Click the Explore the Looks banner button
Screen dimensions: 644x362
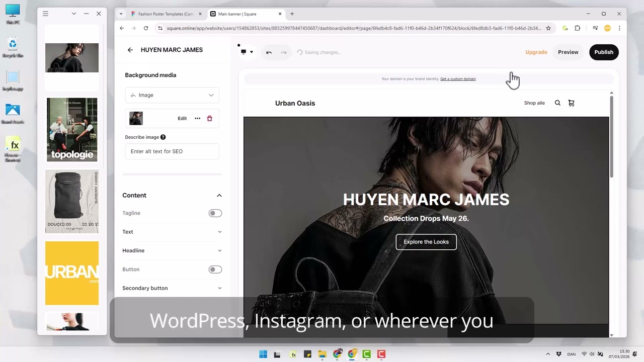(x=426, y=242)
